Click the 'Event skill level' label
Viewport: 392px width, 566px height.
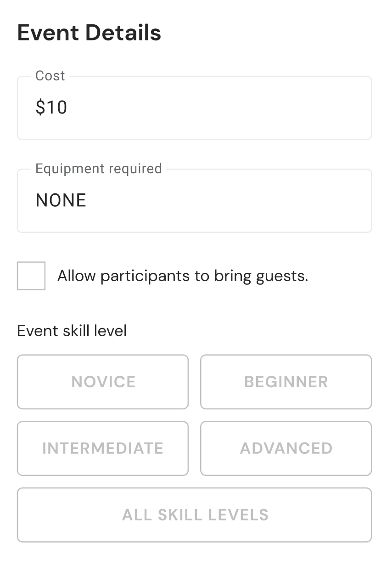(72, 331)
